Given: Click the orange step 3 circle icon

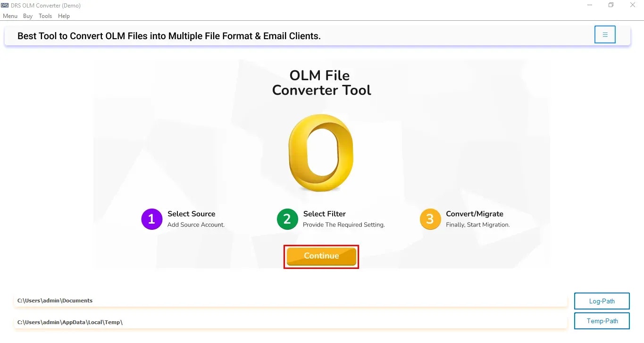Looking at the screenshot, I should (x=430, y=219).
